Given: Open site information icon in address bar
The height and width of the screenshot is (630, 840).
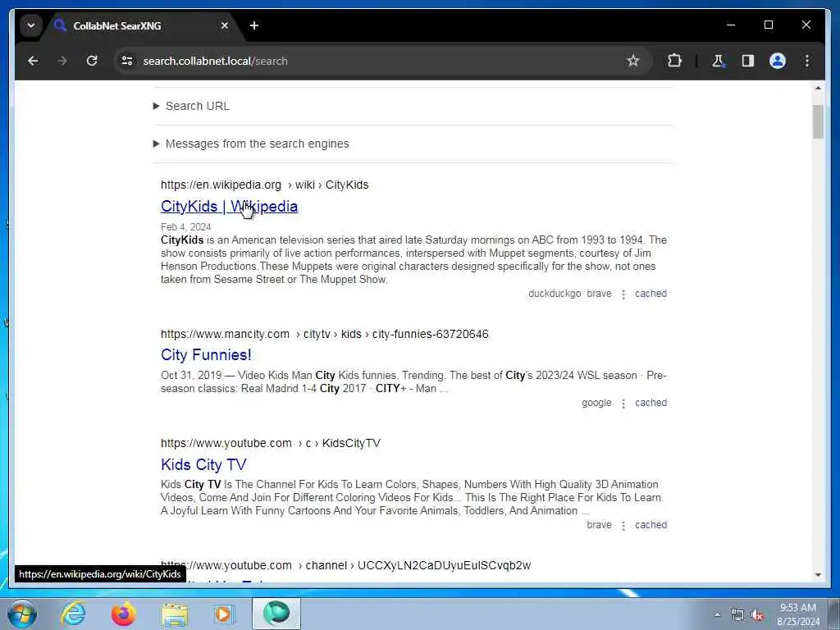Looking at the screenshot, I should tap(127, 61).
